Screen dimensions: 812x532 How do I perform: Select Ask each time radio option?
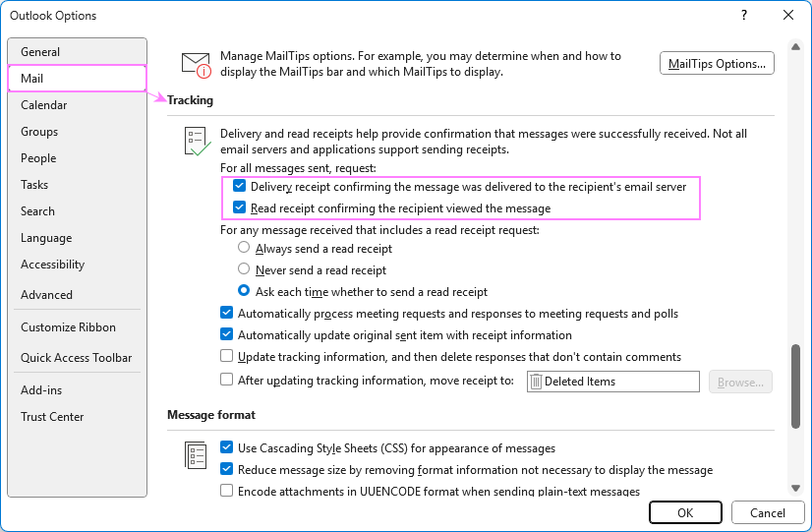(x=244, y=291)
